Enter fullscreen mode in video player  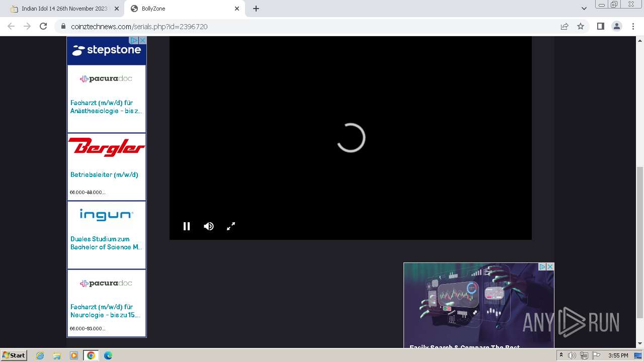click(x=231, y=226)
